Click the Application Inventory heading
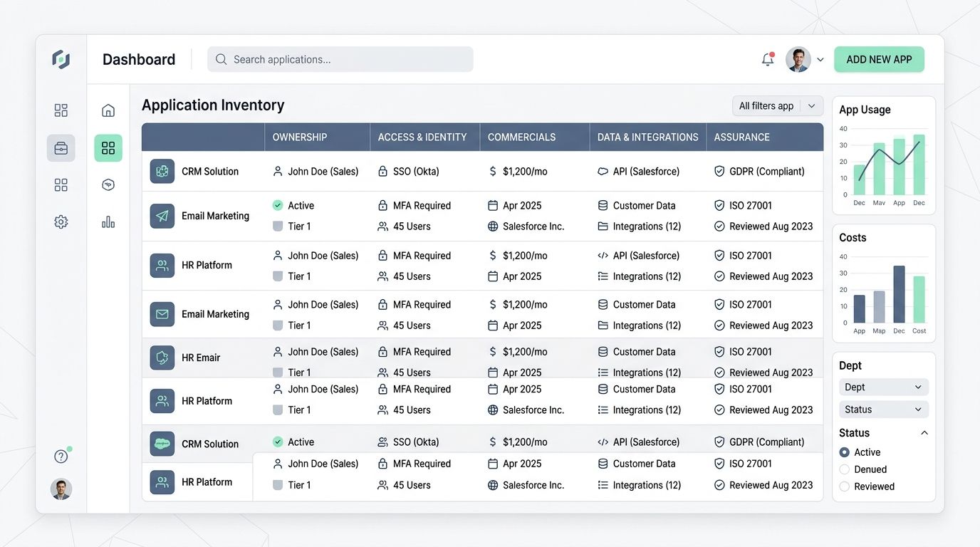The height and width of the screenshot is (547, 980). [x=213, y=105]
